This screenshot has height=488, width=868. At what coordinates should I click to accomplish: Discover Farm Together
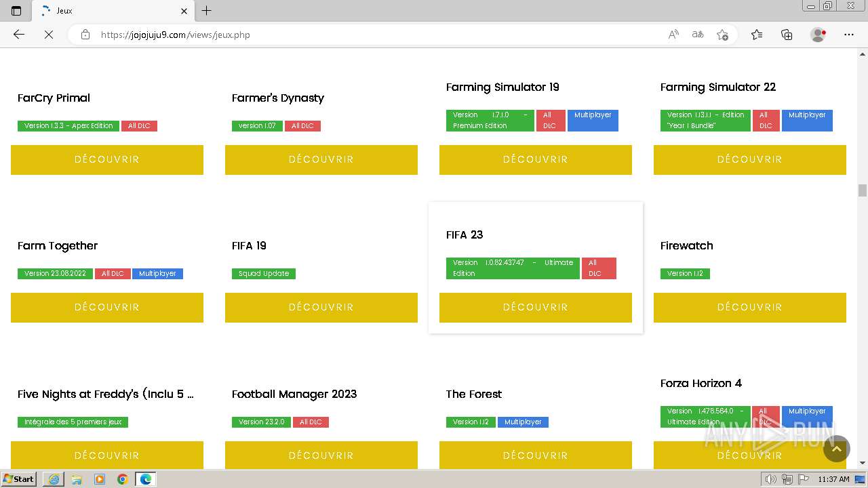coord(107,308)
